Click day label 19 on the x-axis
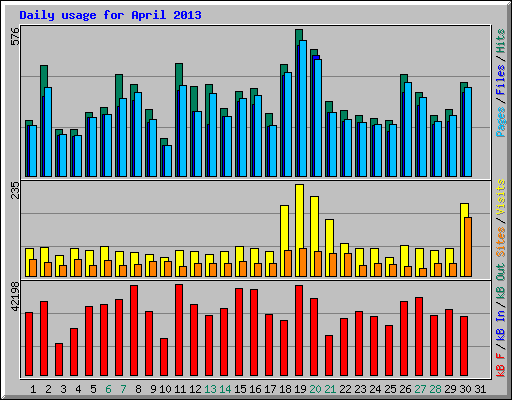512x400 pixels. tap(300, 389)
